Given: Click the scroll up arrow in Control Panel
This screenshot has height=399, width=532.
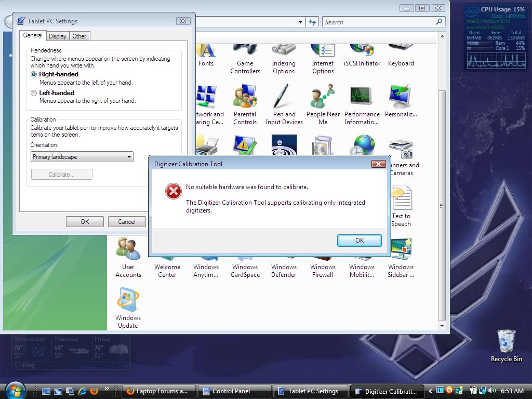Looking at the screenshot, I should 442,36.
